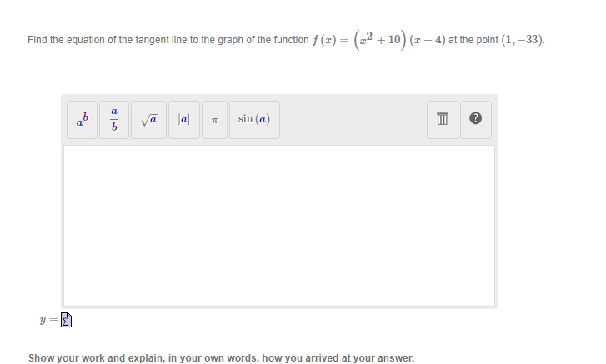Click the 'Show your work and explain' instruction text
Image resolution: width=606 pixels, height=364 pixels.
coord(221,358)
